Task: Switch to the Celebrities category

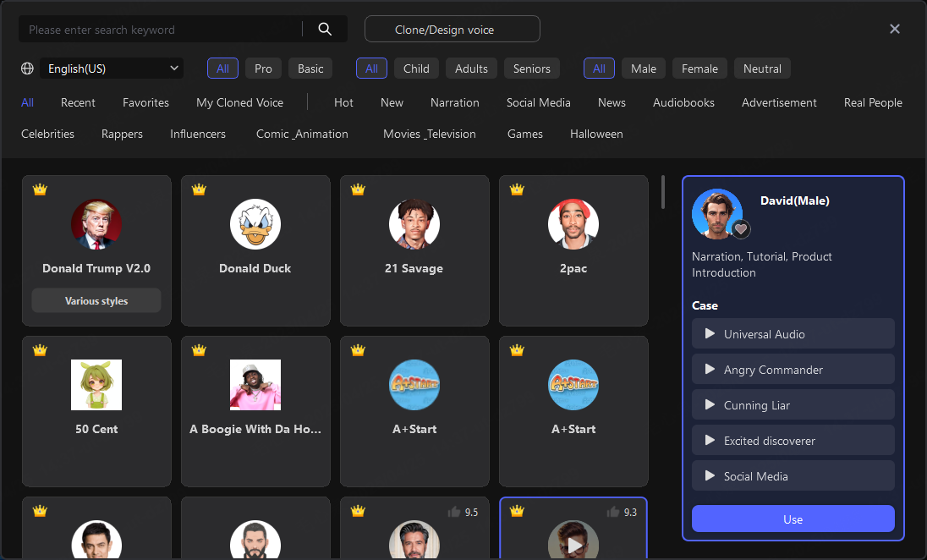Action: click(x=47, y=134)
